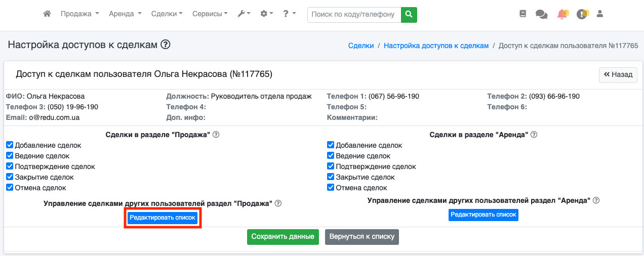Toggle Отмена сделок checkbox in Аренда
This screenshot has width=644, height=256.
point(331,187)
